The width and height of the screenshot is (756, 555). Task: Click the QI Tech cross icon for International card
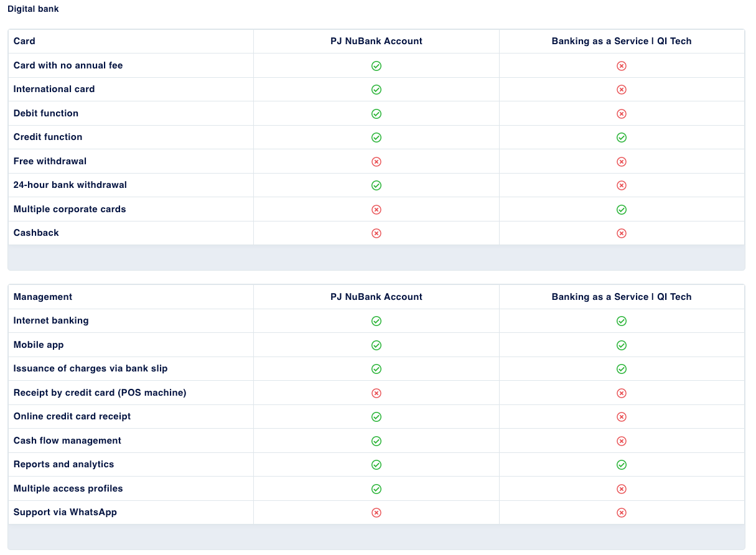(x=622, y=90)
